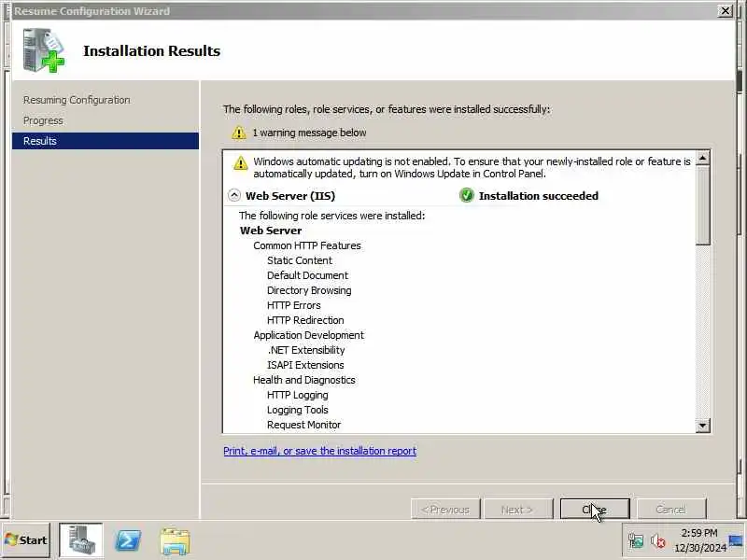Click the 'Application Development' heading
Screen dimensions: 747x560
pyautogui.click(x=309, y=335)
